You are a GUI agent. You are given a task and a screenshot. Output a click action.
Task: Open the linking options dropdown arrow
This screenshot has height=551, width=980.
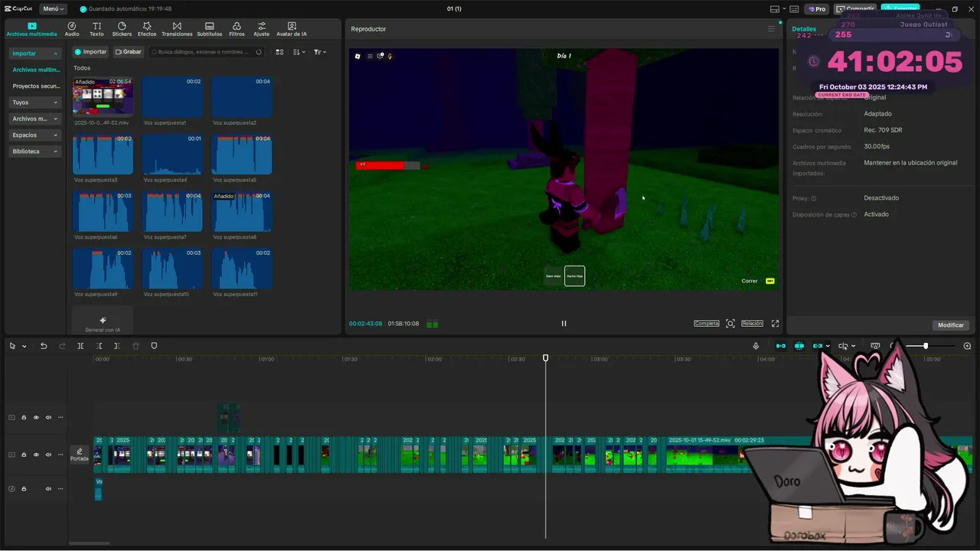(828, 346)
